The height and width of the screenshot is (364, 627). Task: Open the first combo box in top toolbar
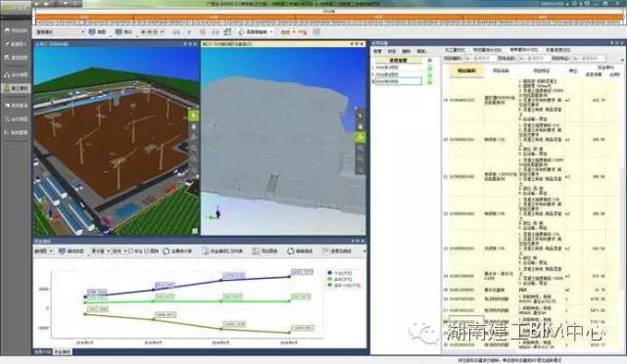60,32
